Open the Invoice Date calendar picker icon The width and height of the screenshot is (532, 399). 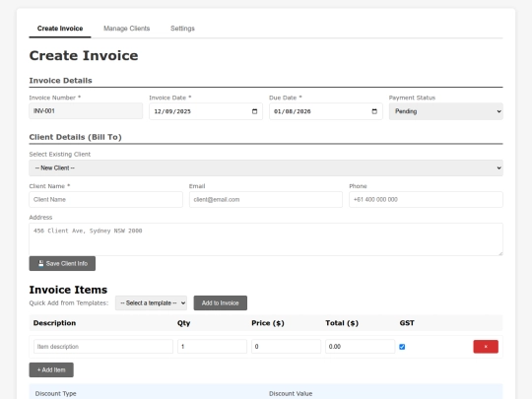click(254, 111)
